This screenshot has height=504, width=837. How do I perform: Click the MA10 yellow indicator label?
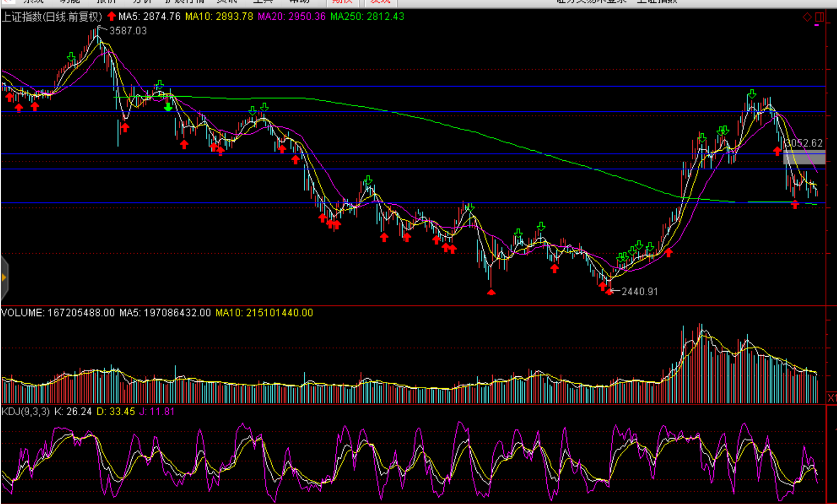click(219, 17)
